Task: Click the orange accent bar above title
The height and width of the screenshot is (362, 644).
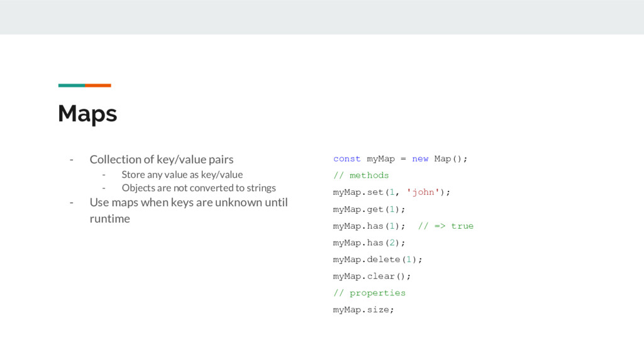Action: [98, 85]
